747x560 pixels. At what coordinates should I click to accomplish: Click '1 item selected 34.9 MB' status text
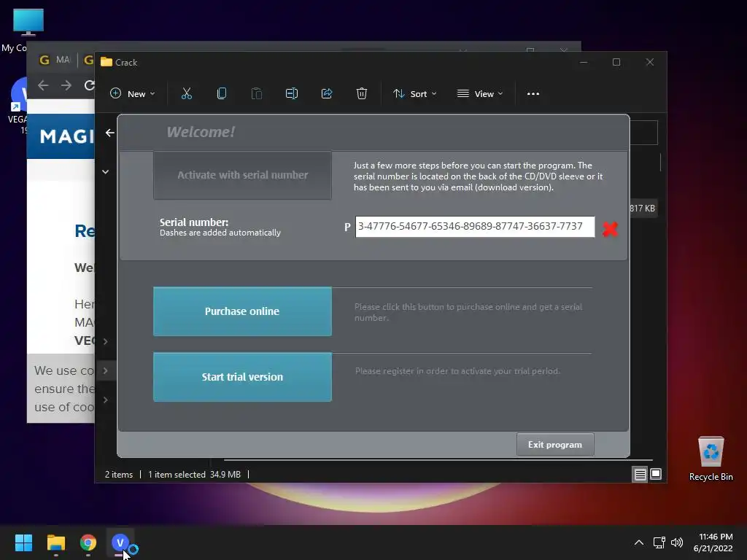click(x=194, y=475)
